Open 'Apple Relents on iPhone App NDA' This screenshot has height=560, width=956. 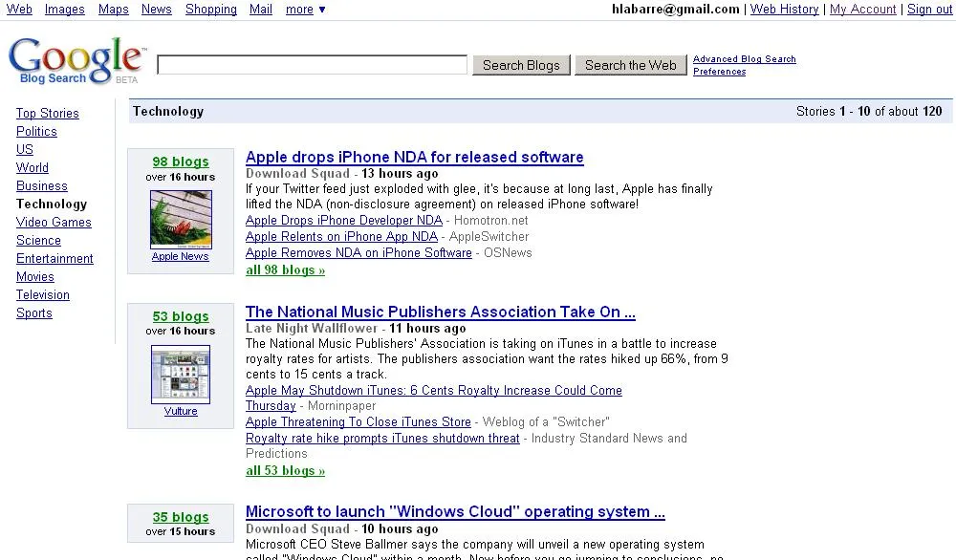[x=341, y=236]
